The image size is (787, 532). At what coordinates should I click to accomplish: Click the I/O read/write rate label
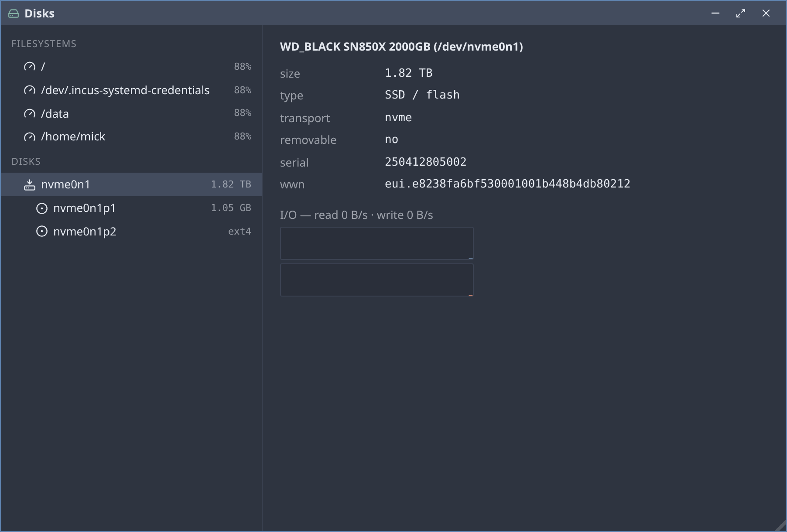pos(356,215)
